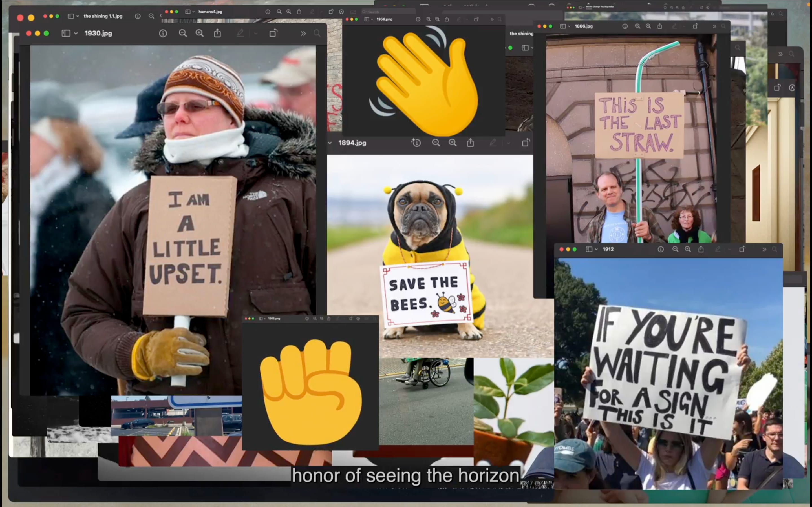Expand the sidebar view dropdown in 1930.jpg

[x=76, y=33]
